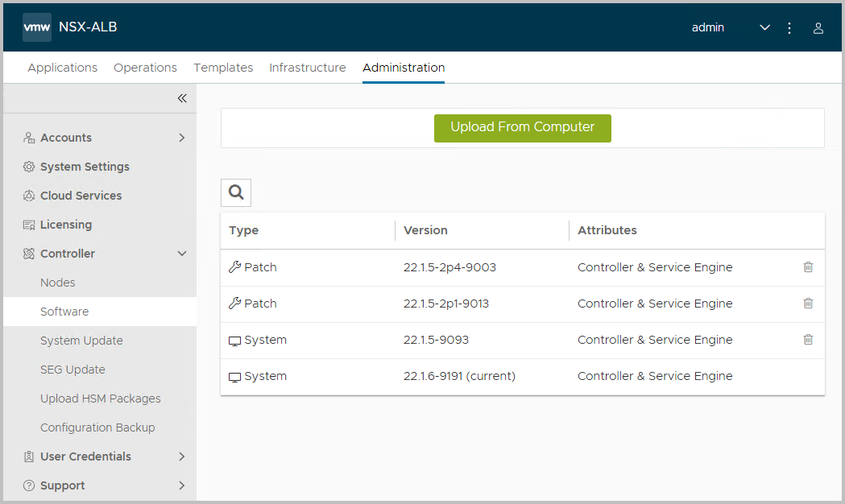Click the vmw logo icon

coord(36,27)
